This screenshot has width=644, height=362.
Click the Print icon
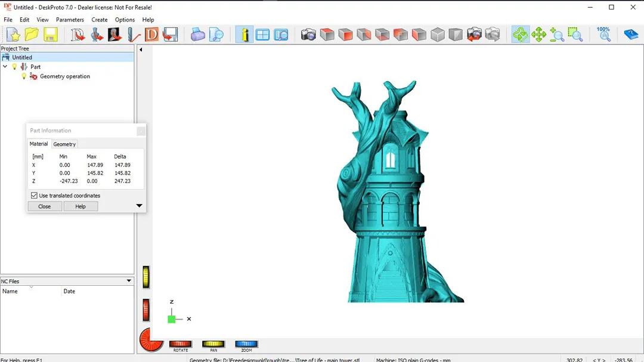click(197, 35)
